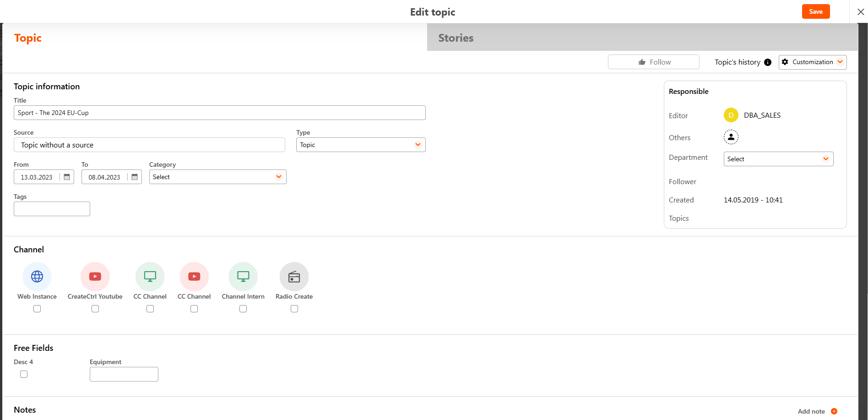Click the DBA_SALES editor avatar
Image resolution: width=868 pixels, height=420 pixels.
pos(731,115)
